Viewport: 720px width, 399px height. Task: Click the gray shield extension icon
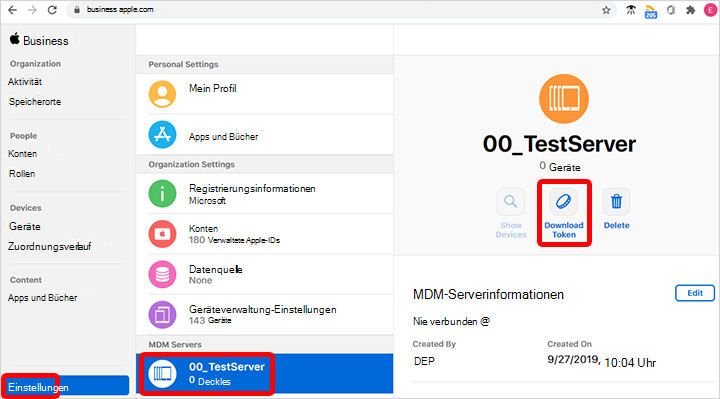point(671,10)
